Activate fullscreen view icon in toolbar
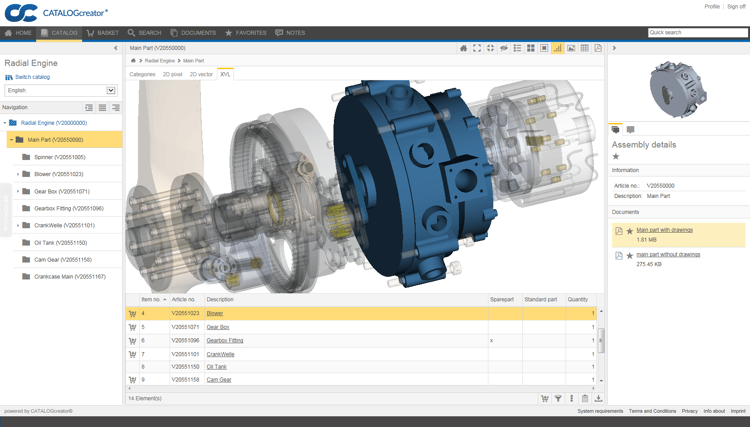Image resolution: width=750 pixels, height=427 pixels. [x=477, y=48]
